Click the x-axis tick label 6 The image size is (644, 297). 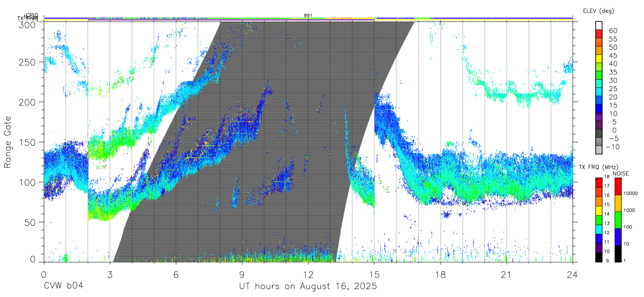coord(176,274)
